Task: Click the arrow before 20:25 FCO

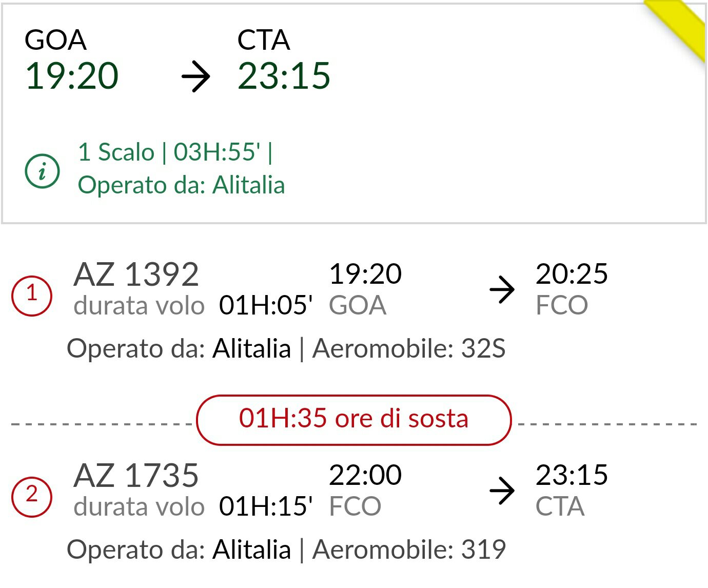Action: [502, 290]
